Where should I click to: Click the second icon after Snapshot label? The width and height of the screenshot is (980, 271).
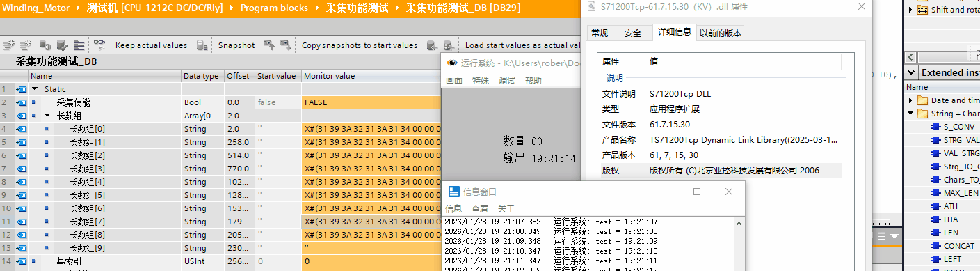tap(286, 45)
